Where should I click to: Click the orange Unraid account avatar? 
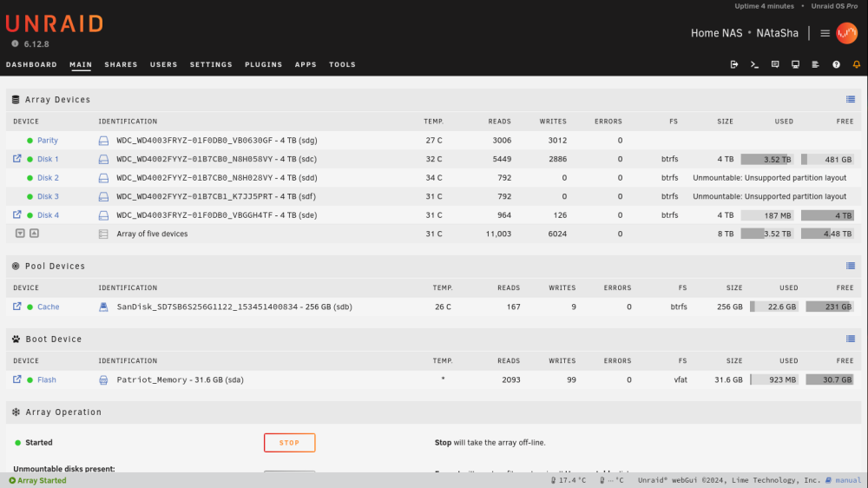coord(847,33)
